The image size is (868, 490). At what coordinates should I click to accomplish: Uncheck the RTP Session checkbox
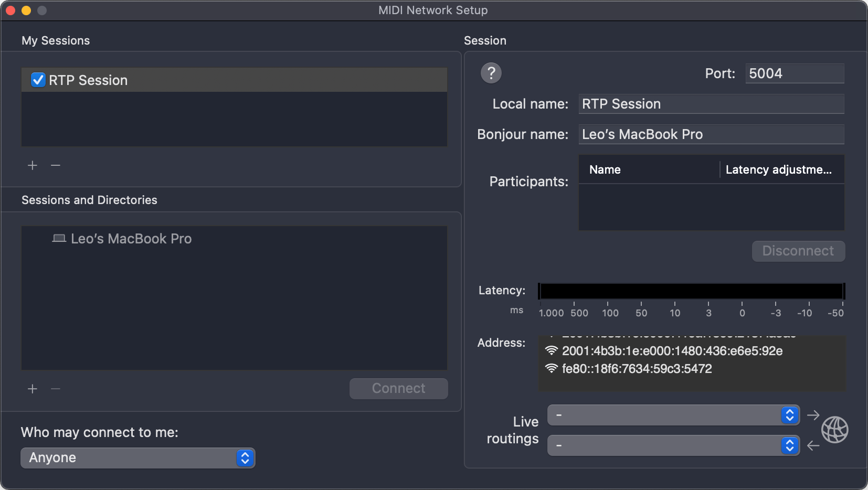(x=38, y=80)
